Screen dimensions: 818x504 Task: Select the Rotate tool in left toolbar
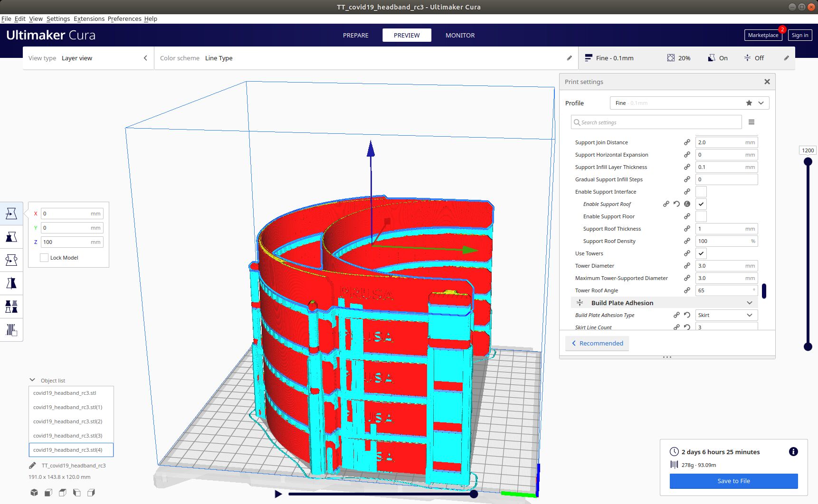coord(11,260)
